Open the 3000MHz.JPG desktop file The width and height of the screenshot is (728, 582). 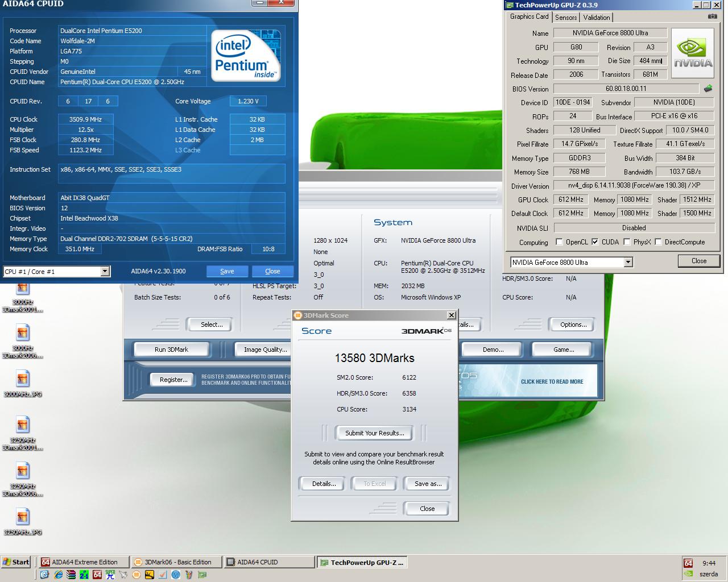23,385
